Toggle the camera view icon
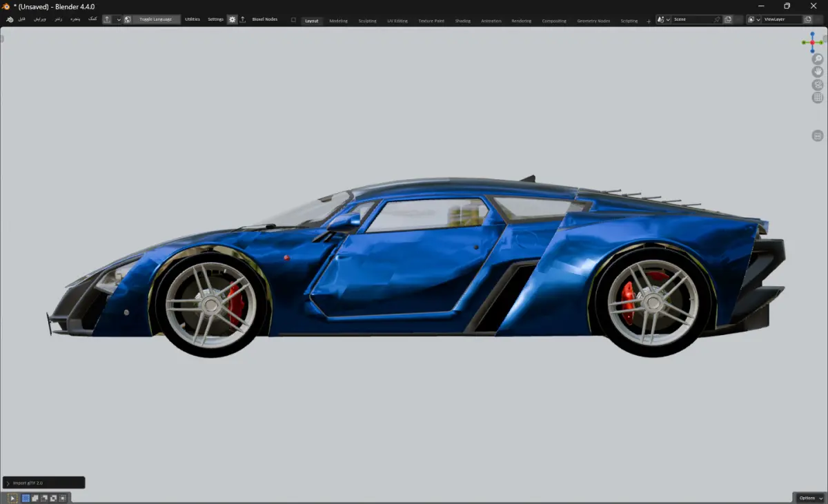 818,85
